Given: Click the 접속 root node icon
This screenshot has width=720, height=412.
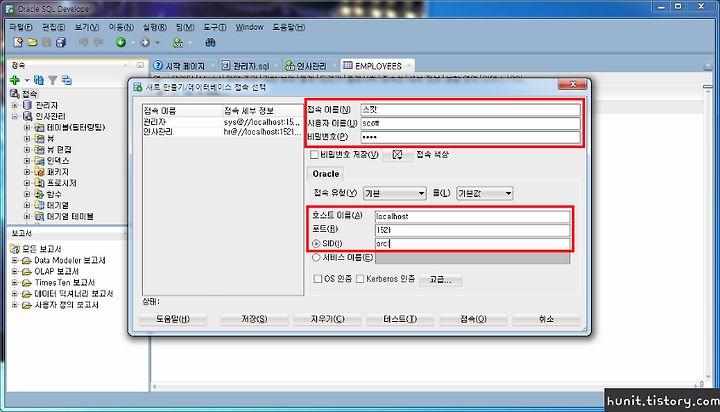Looking at the screenshot, I should [15, 94].
